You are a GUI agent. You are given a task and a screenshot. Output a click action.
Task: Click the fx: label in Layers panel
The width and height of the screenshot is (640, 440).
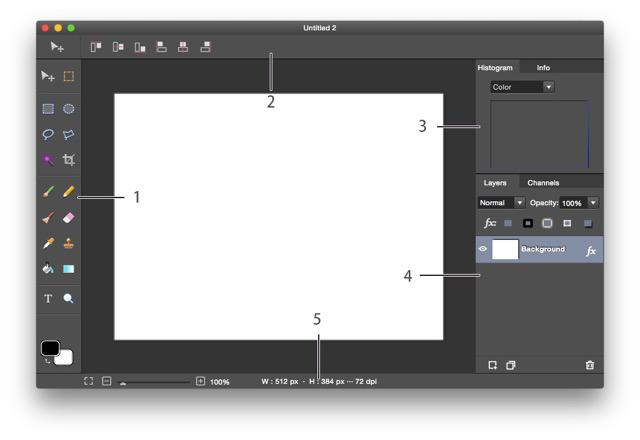point(490,223)
